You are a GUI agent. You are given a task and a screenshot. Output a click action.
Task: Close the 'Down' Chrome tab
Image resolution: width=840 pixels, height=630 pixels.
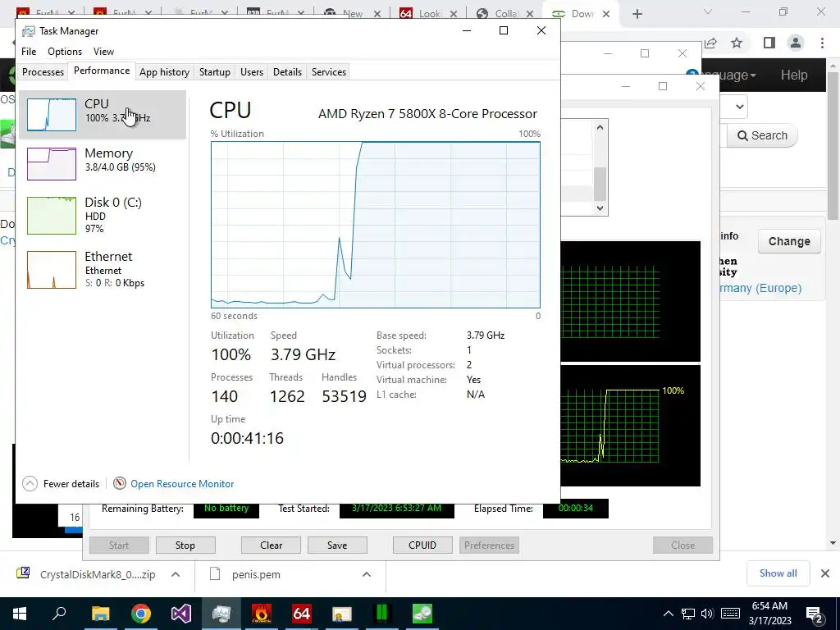[x=606, y=14]
